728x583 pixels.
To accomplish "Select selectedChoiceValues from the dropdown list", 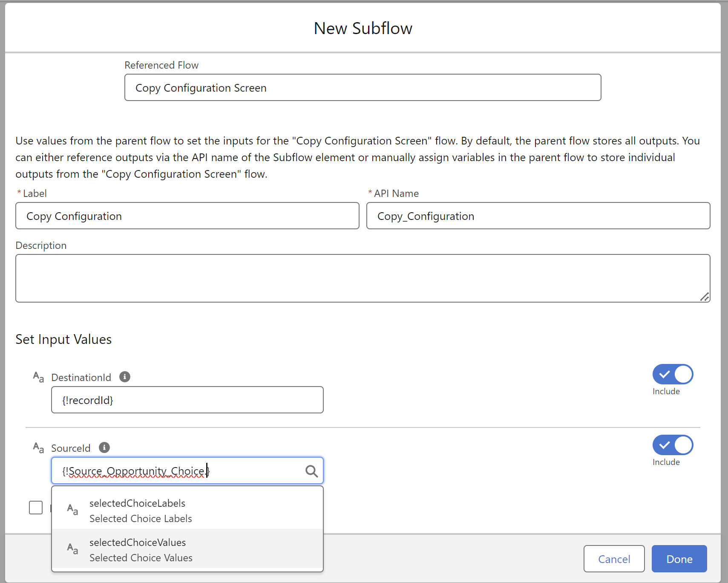I will [x=187, y=549].
